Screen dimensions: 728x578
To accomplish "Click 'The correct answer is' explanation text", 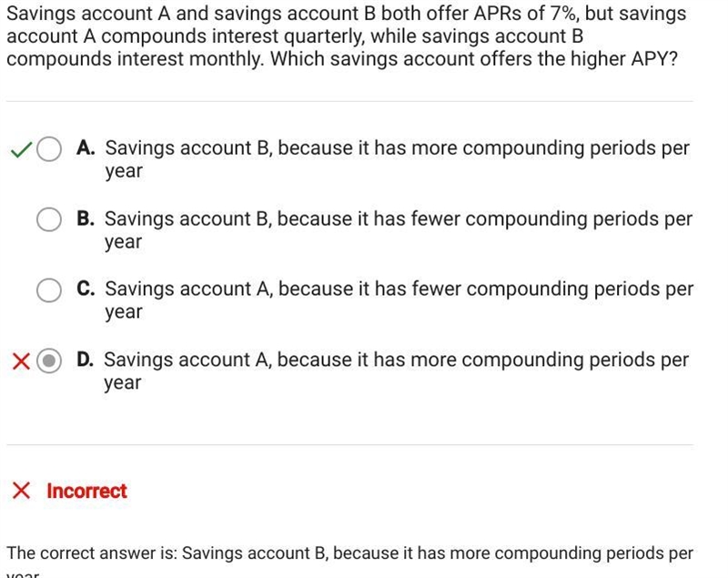I will click(x=349, y=560).
